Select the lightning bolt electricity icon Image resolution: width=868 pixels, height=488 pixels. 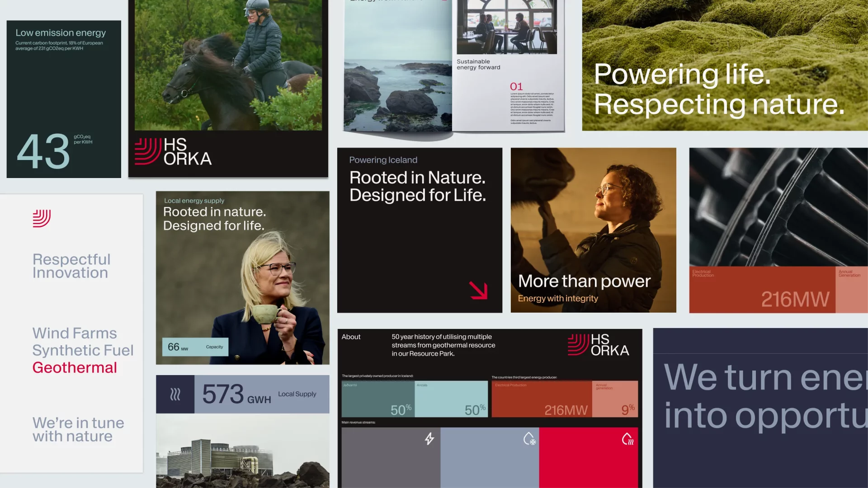click(429, 438)
